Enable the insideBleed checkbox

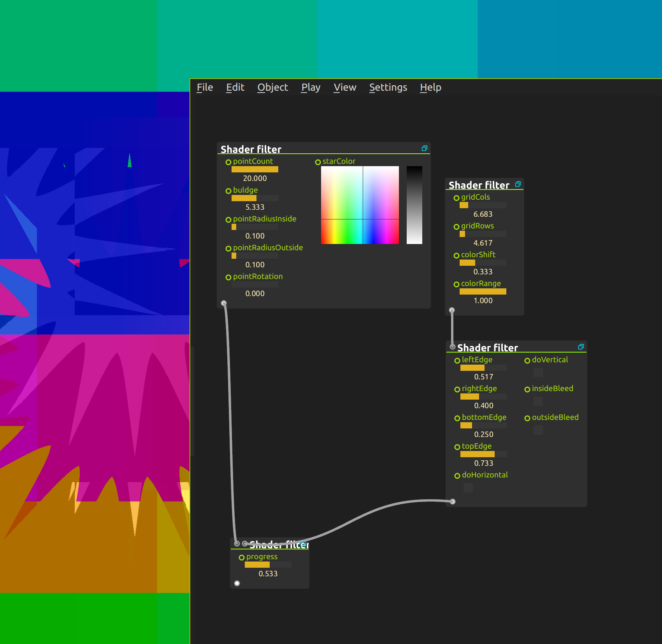point(538,401)
